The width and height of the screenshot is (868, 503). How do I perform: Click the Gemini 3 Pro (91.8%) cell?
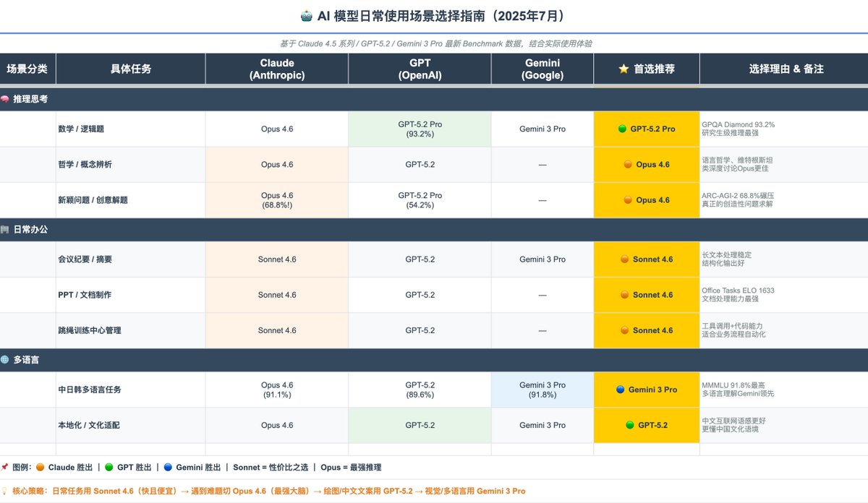542,390
